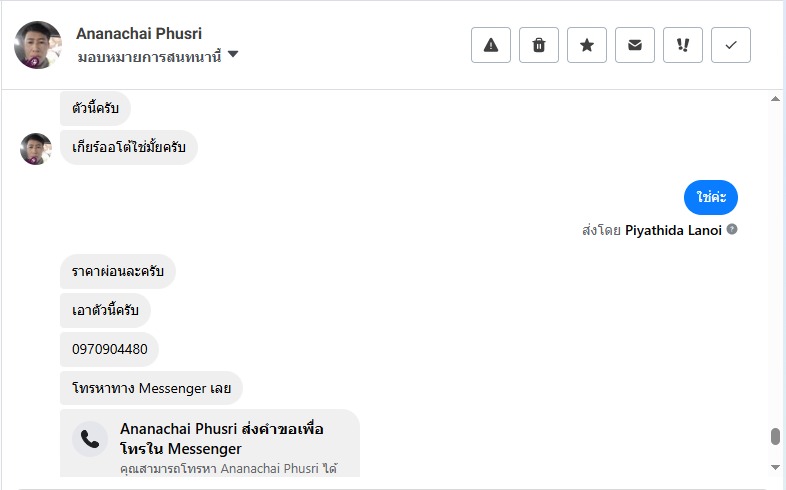786x490 pixels.
Task: Mark conversation done with checkmark icon
Action: click(731, 45)
